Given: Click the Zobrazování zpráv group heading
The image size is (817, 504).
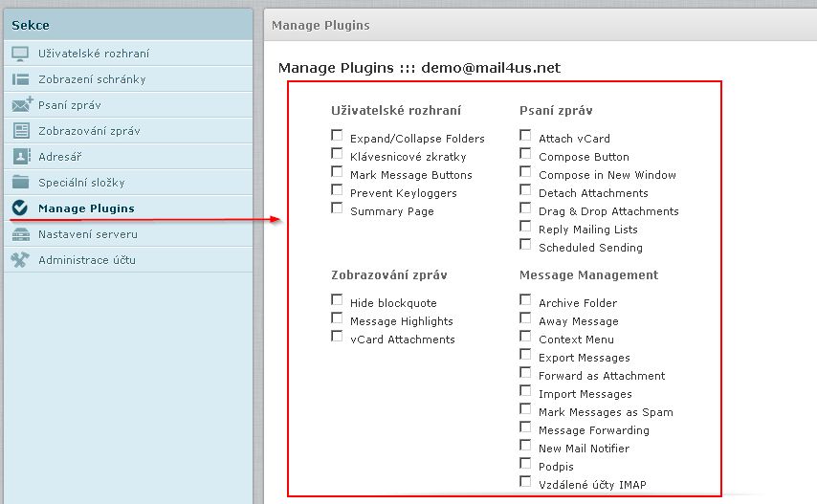Looking at the screenshot, I should tap(389, 274).
